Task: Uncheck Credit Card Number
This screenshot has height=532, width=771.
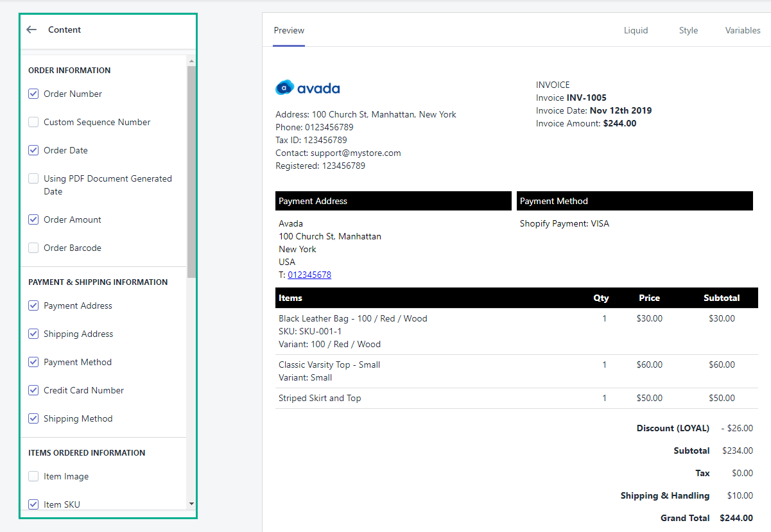Action: [33, 390]
